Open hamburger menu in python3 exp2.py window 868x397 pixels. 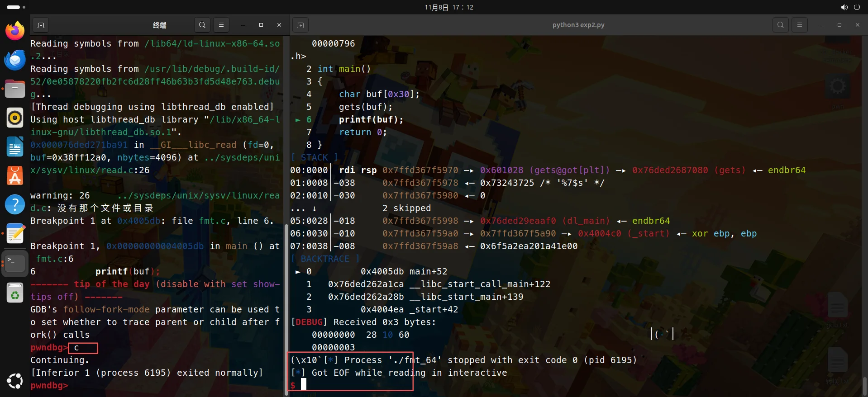click(800, 25)
